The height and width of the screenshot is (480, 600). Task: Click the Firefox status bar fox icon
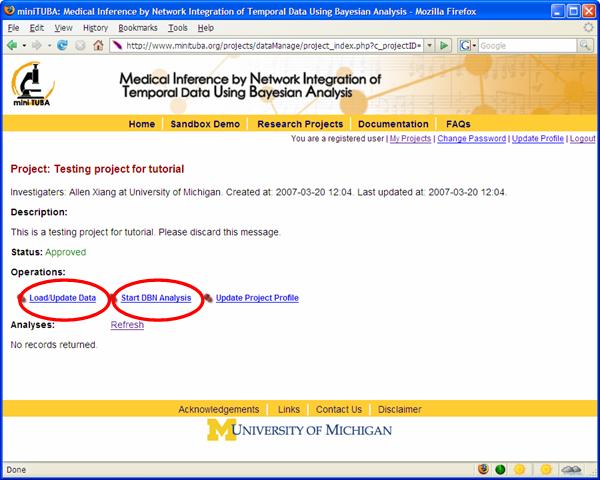click(483, 469)
